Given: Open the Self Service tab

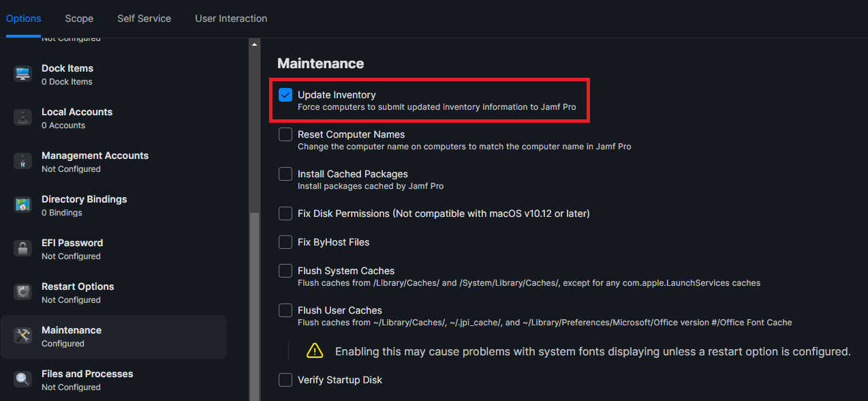Looking at the screenshot, I should (144, 18).
